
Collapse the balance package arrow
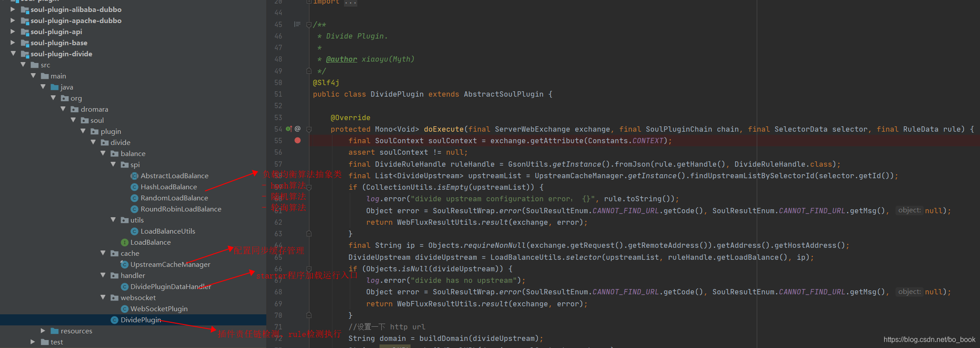click(103, 153)
